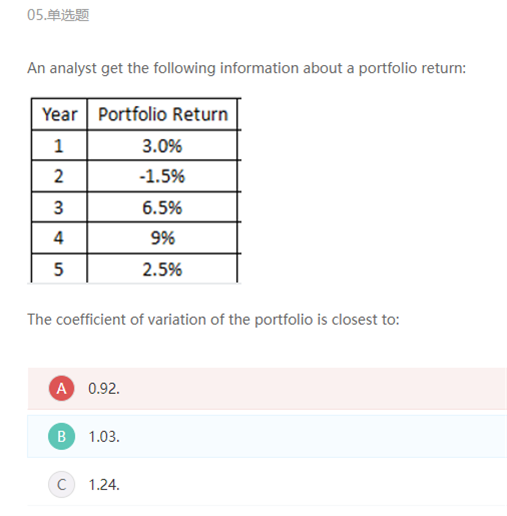507x516 pixels.
Task: Select the red A option circle
Action: (x=61, y=388)
